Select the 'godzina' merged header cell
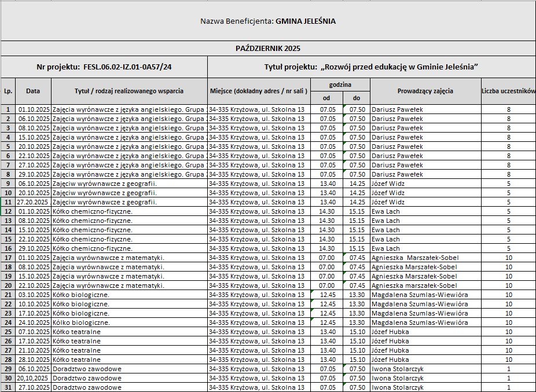536x392 pixels. coord(340,85)
